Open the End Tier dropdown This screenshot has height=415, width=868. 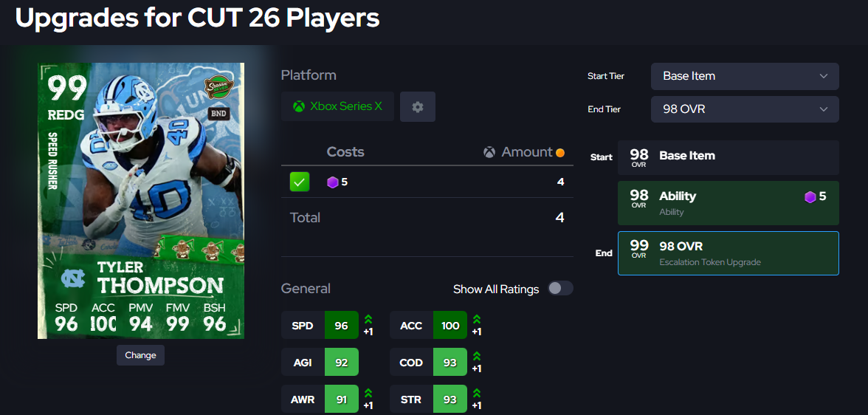[745, 109]
